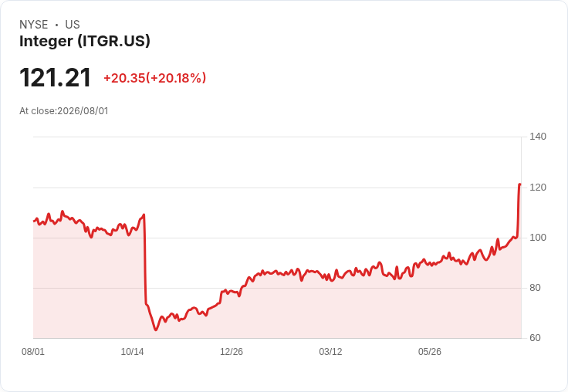The image size is (568, 392).
Task: Click the 100 price axis label
Action: (x=538, y=238)
